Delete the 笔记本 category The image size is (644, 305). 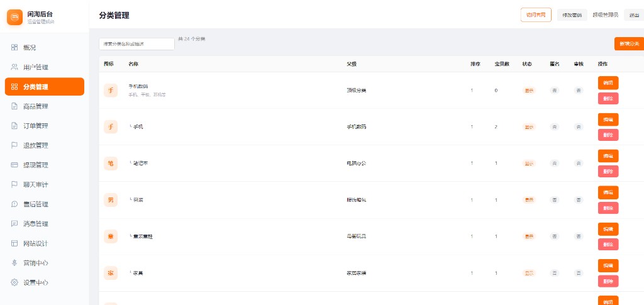coord(608,171)
